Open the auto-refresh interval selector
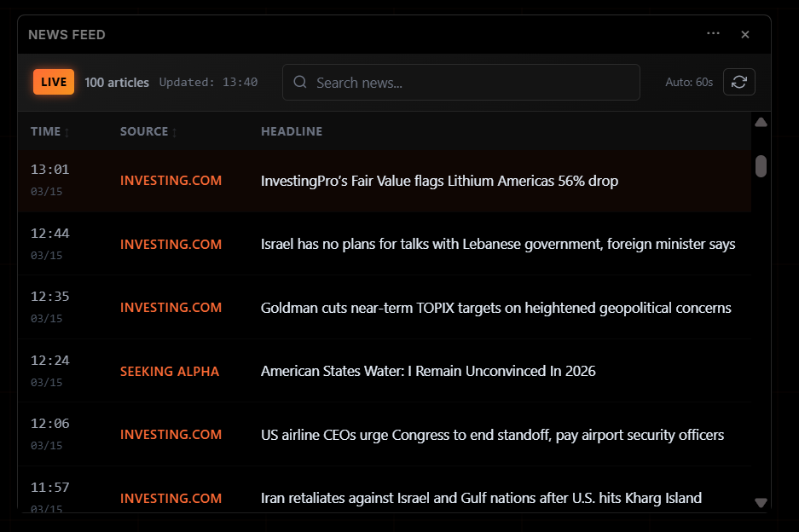This screenshot has height=532, width=799. pyautogui.click(x=689, y=82)
